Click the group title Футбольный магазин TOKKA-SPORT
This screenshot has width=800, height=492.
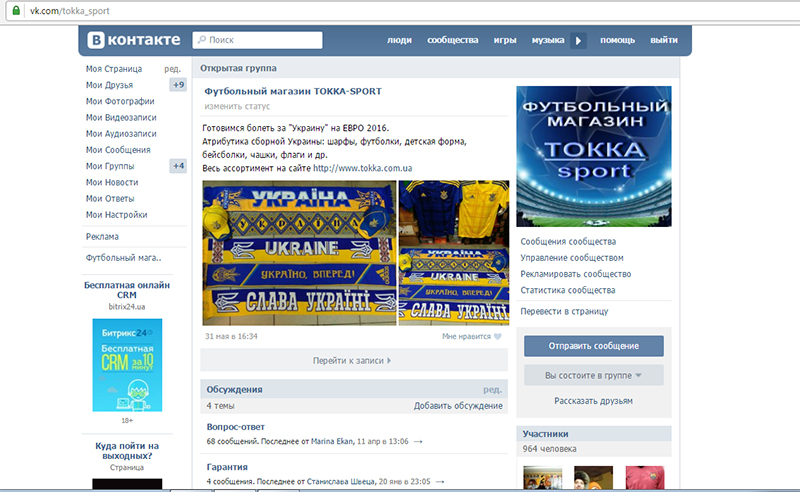[293, 91]
